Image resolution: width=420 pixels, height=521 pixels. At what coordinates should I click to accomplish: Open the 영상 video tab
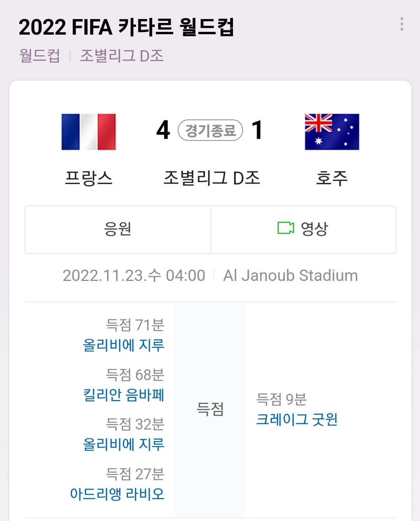(303, 229)
